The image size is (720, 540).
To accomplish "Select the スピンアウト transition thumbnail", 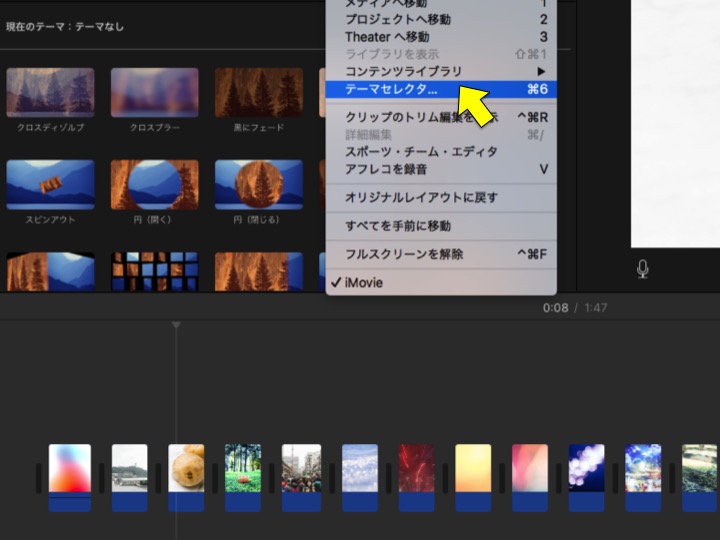I will pyautogui.click(x=51, y=185).
